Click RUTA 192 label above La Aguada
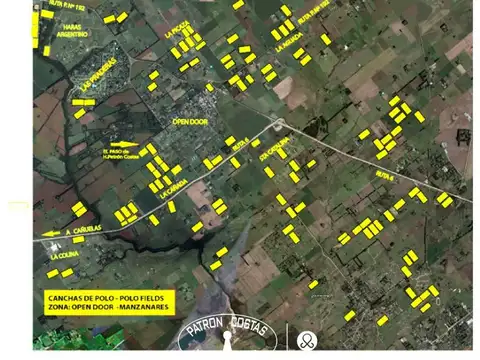The image size is (480, 360). [314, 13]
